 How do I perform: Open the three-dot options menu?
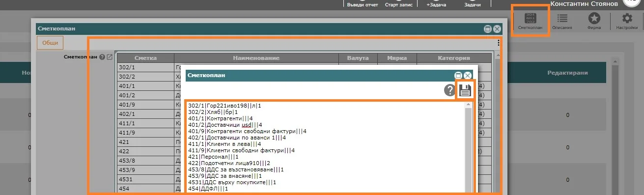click(499, 43)
